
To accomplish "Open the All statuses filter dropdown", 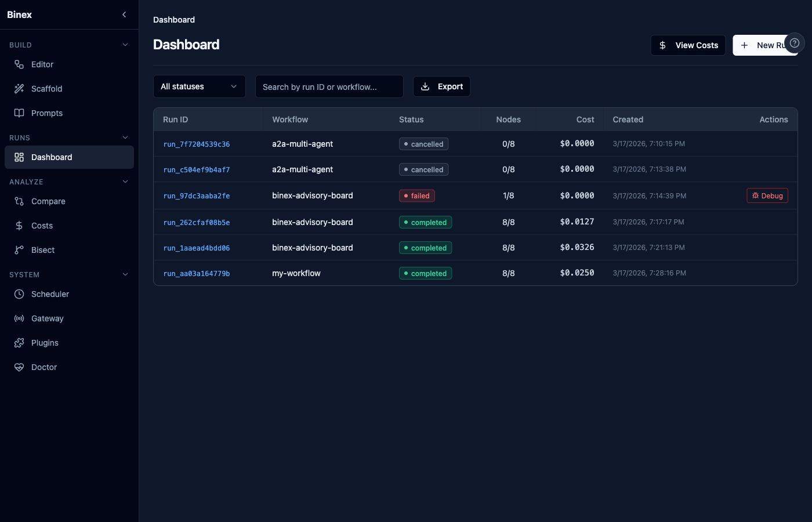I will pos(199,86).
